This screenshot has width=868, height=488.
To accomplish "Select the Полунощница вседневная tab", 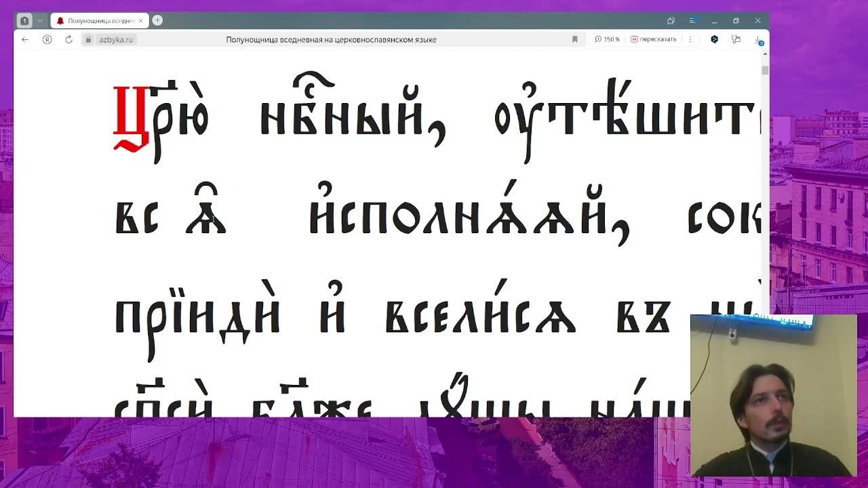I will (x=98, y=20).
